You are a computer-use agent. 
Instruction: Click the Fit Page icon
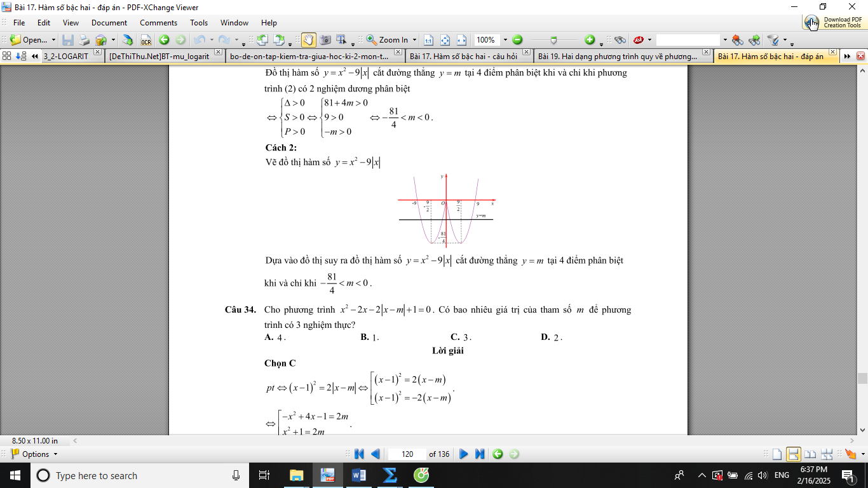pyautogui.click(x=445, y=40)
